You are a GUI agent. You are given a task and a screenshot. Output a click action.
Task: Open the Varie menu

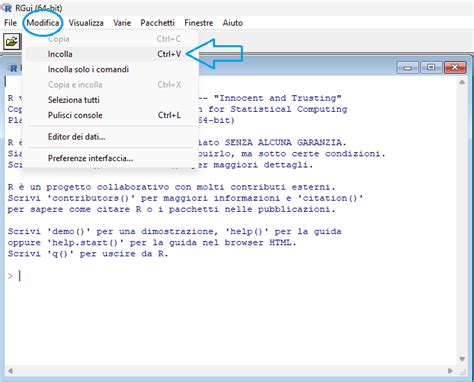click(122, 23)
